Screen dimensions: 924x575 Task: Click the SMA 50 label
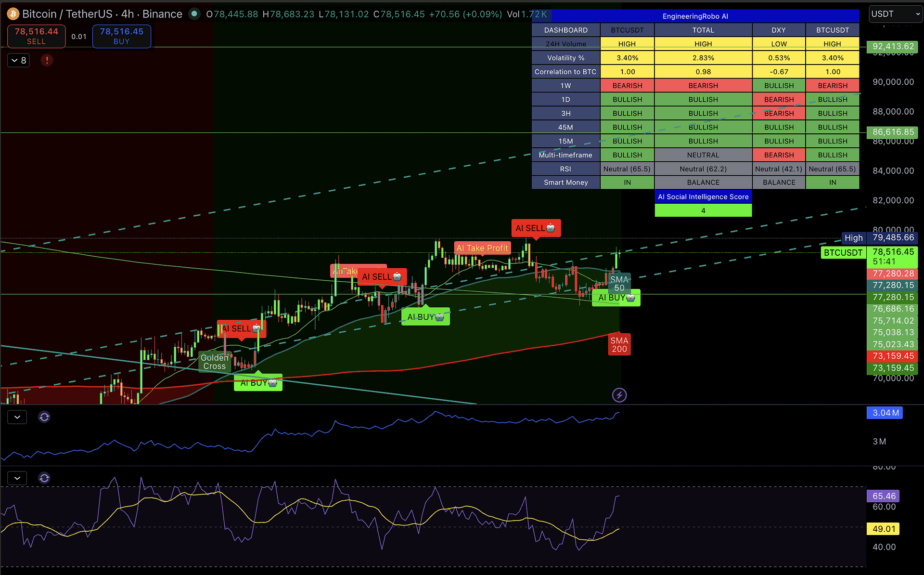pyautogui.click(x=619, y=284)
